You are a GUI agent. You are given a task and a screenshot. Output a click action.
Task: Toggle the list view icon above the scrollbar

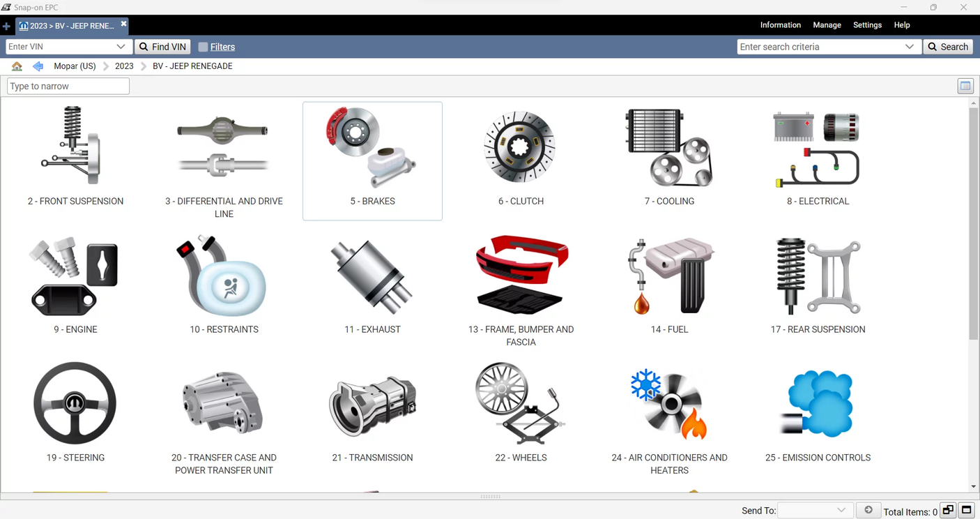[x=965, y=85]
